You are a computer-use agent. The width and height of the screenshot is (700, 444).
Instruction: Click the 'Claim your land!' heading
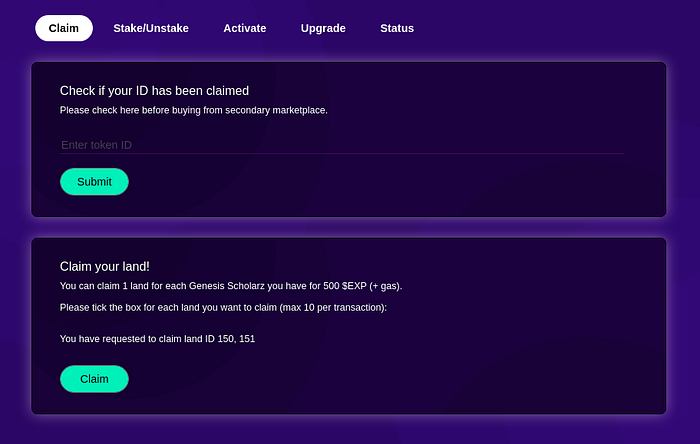(x=105, y=266)
